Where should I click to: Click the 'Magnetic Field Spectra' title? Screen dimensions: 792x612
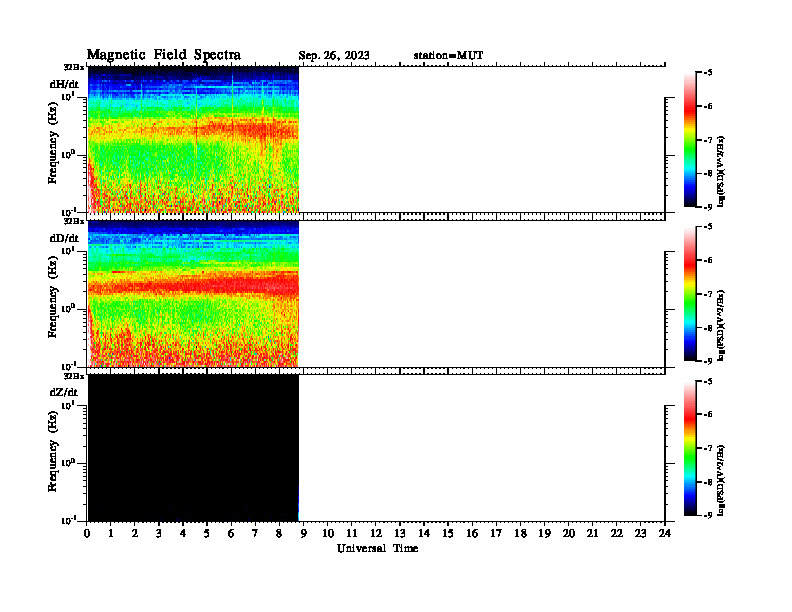164,55
